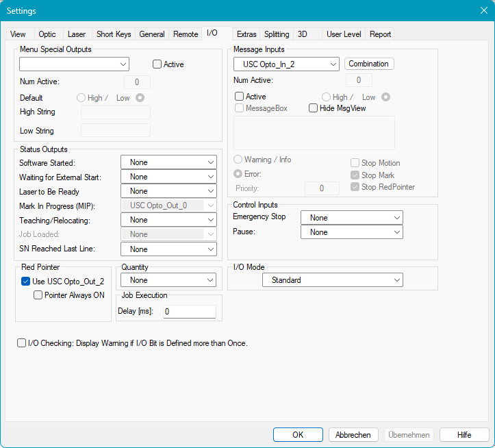The height and width of the screenshot is (448, 495).
Task: Open the Short Keys tab
Action: point(114,34)
